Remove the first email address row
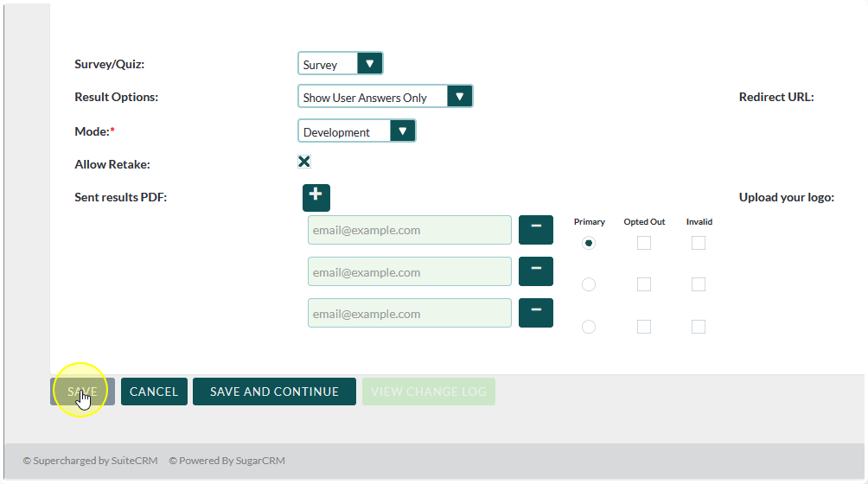This screenshot has height=484, width=868. (536, 230)
